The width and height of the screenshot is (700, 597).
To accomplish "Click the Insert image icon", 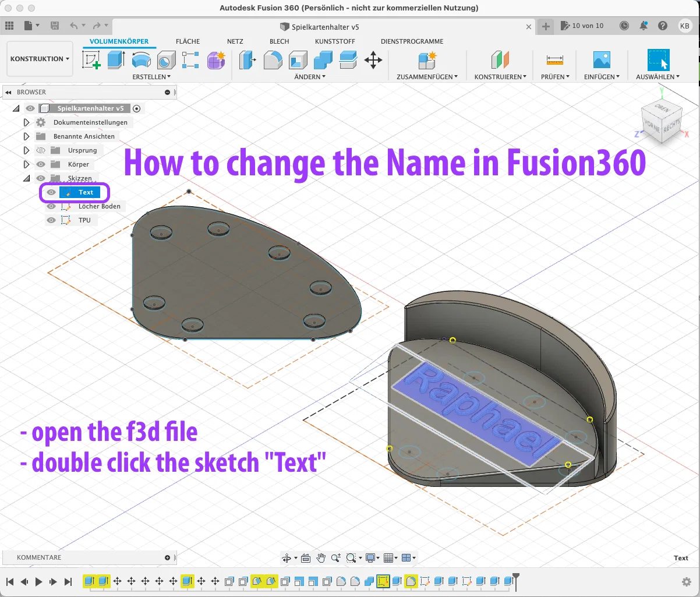I will coord(602,60).
